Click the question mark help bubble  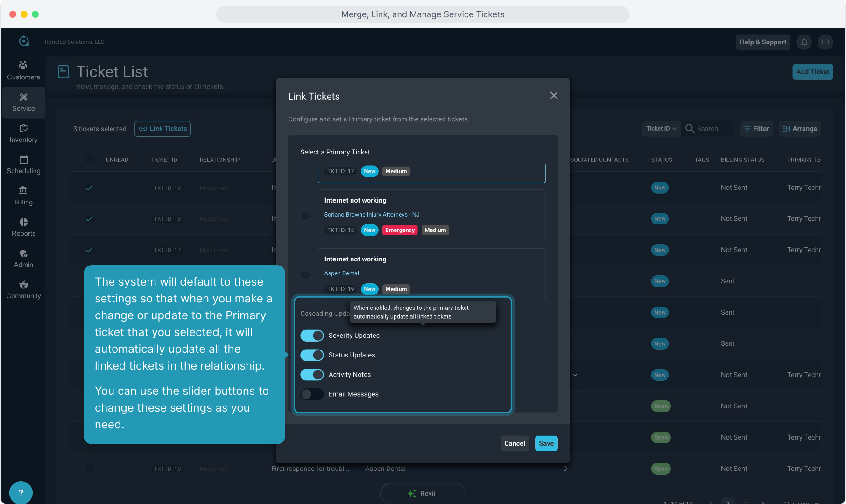pos(21,492)
